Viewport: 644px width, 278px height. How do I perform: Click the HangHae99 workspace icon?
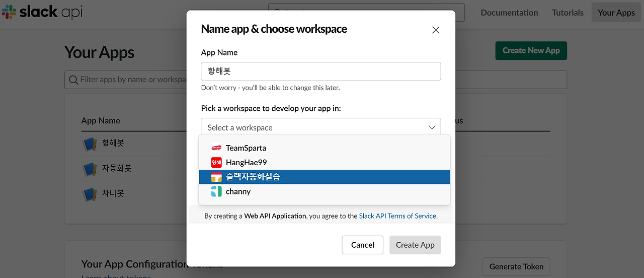216,163
